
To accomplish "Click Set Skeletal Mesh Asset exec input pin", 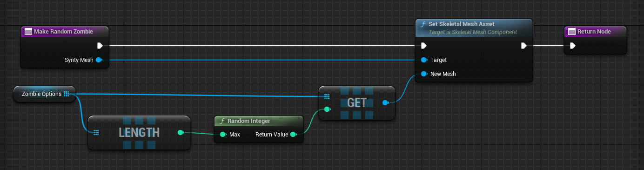I will (x=423, y=46).
